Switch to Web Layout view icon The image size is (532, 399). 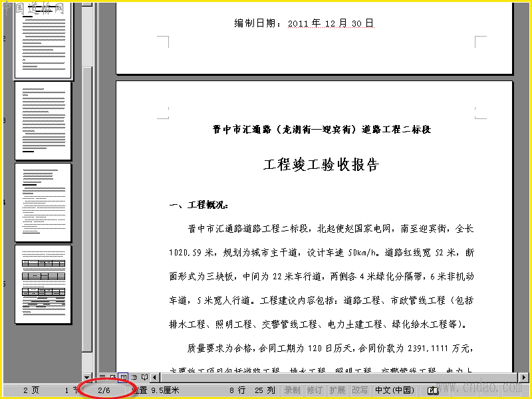point(112,377)
